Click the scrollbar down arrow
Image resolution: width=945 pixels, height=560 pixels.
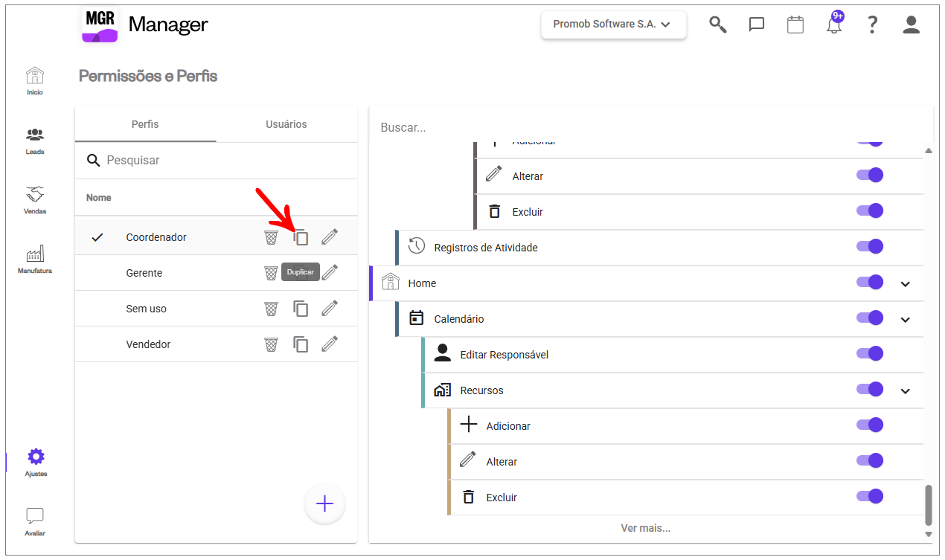[928, 535]
